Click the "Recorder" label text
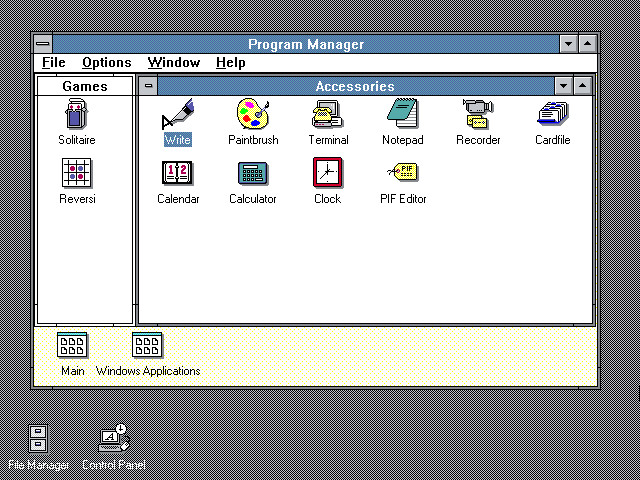The image size is (640, 480). tap(478, 140)
